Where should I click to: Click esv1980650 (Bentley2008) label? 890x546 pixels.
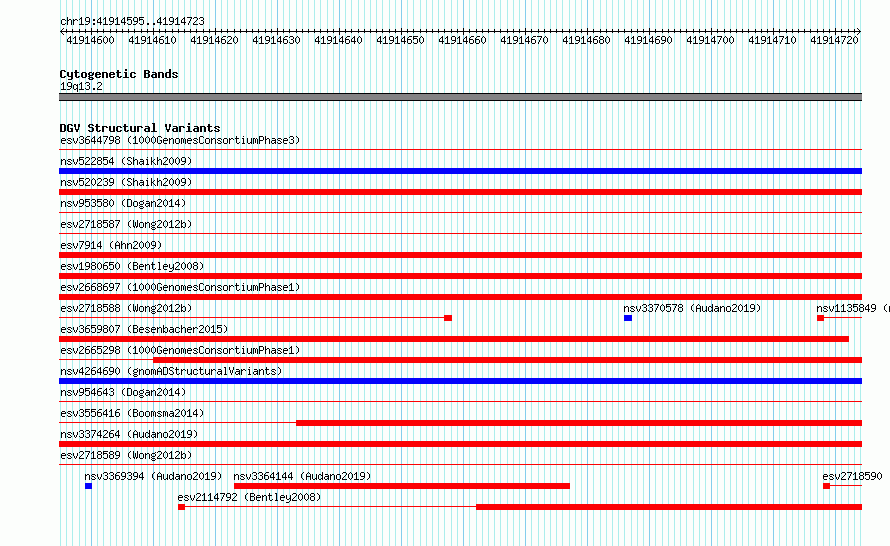pyautogui.click(x=132, y=266)
